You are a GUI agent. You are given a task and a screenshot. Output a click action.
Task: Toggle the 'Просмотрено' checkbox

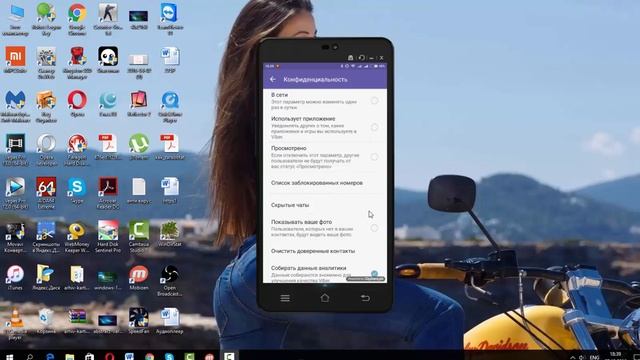[374, 157]
